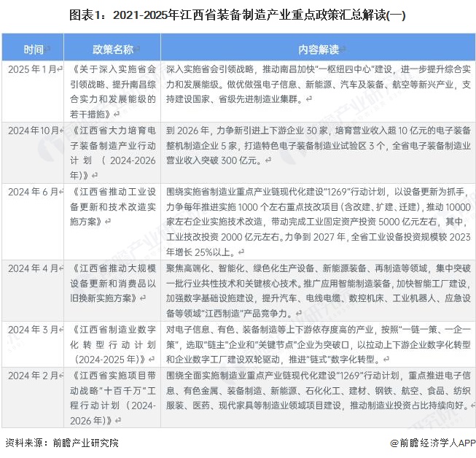
Task: Select the 时间 column header
Action: tap(34, 50)
